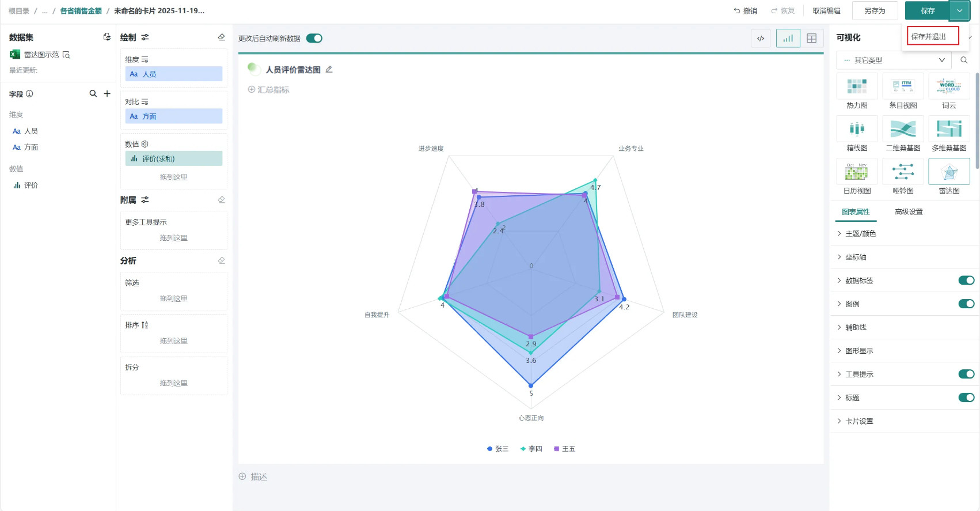Search fields with the magnifier icon

click(93, 94)
